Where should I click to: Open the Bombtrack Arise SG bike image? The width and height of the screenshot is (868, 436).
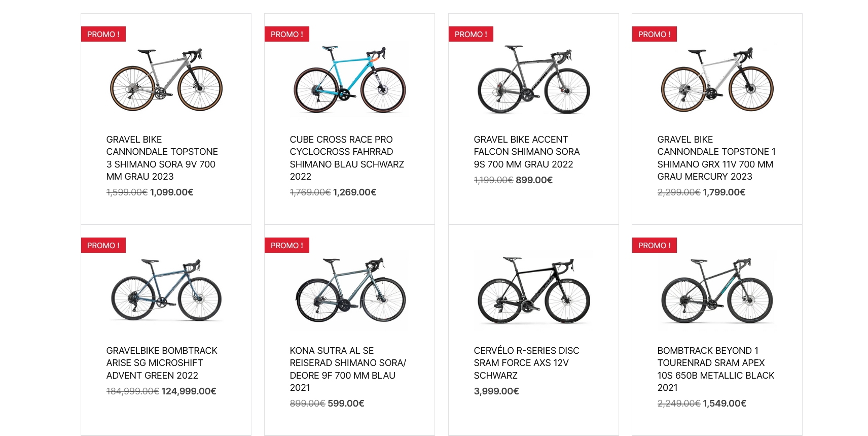(166, 291)
